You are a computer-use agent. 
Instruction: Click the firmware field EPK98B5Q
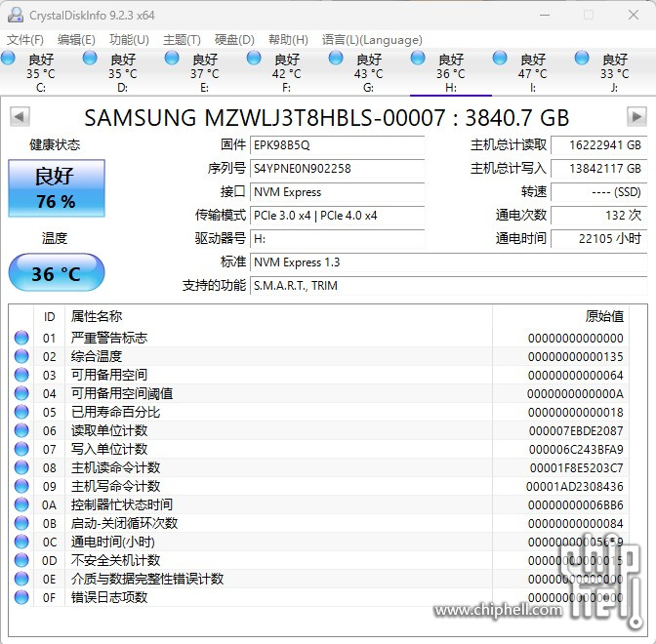[337, 145]
